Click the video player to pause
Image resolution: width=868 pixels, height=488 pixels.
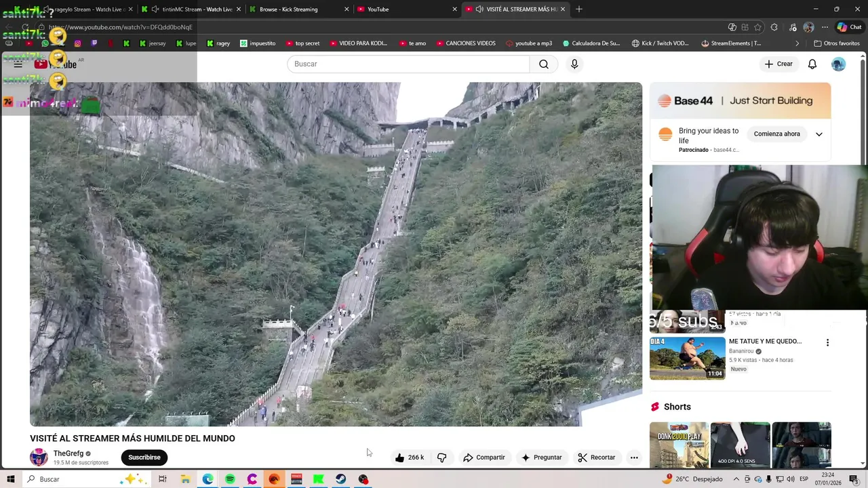336,254
